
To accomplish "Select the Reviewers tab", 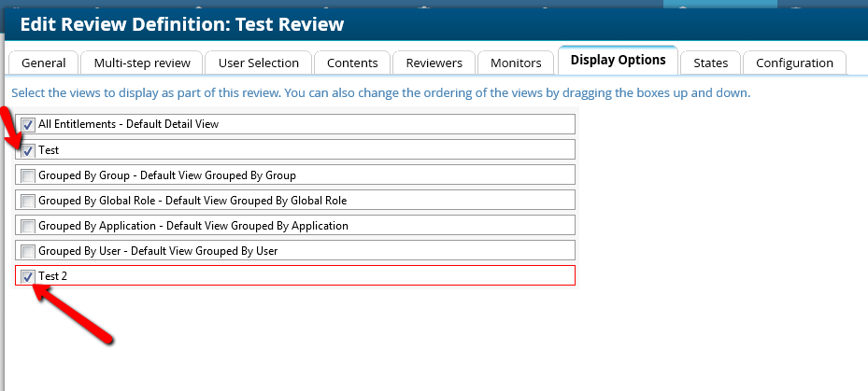I will 434,63.
